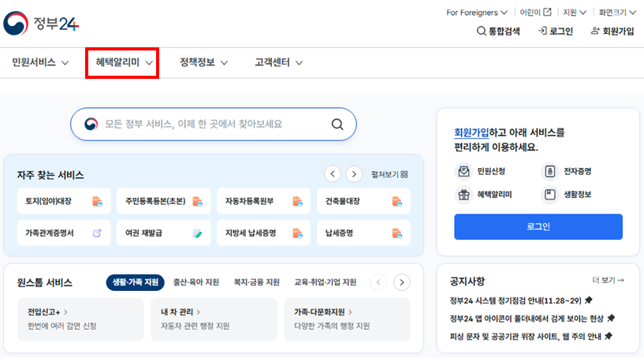Click the magnifier icon in search box

(337, 124)
